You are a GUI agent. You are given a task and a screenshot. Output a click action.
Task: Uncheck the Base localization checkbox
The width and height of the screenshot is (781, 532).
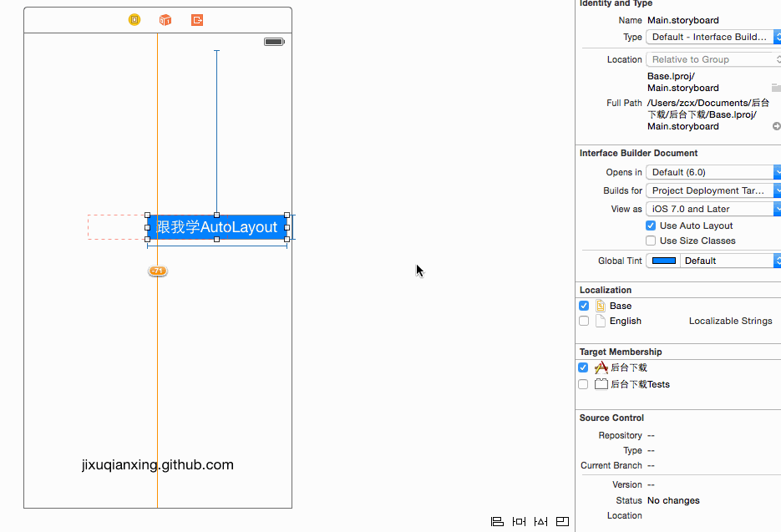click(x=584, y=306)
